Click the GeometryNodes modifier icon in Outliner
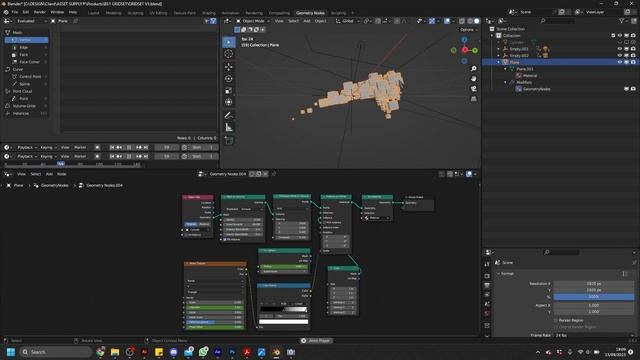Viewport: 640px width, 360px height. point(518,89)
